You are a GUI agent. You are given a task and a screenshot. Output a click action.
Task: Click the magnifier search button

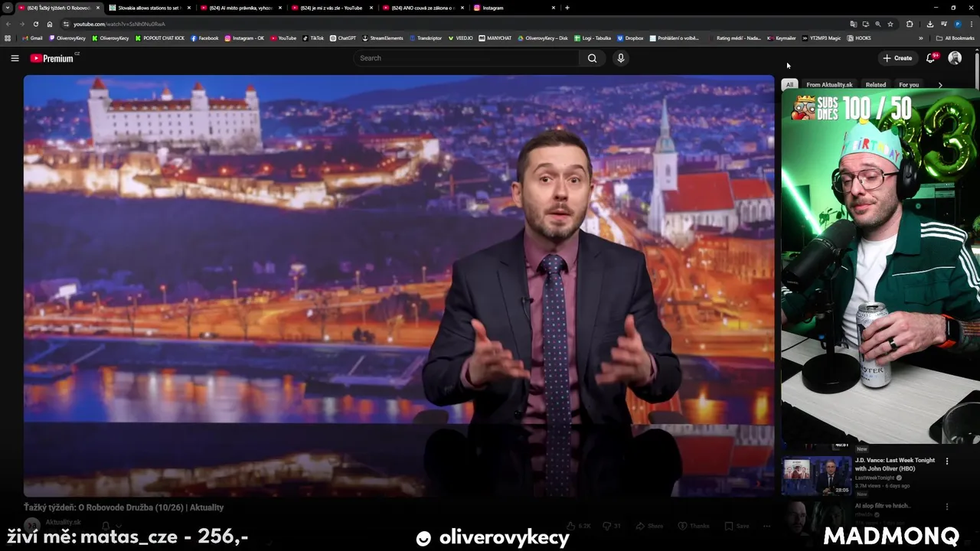point(592,58)
